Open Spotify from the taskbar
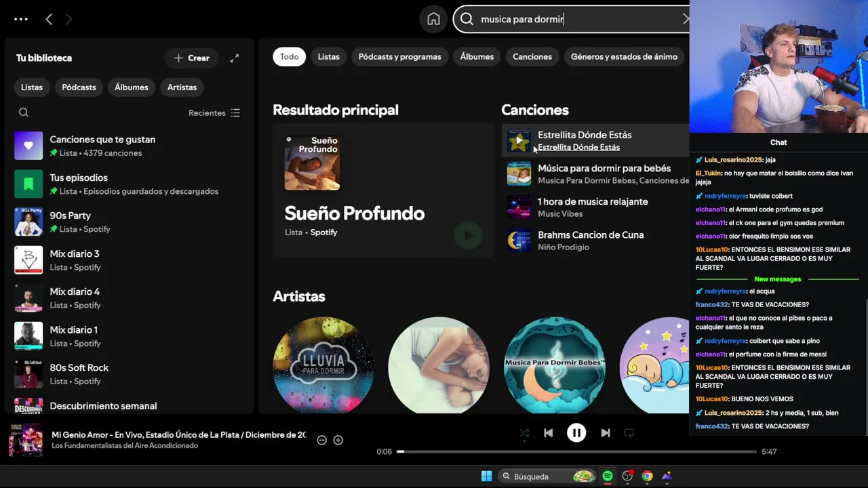Image resolution: width=868 pixels, height=488 pixels. coord(608,476)
